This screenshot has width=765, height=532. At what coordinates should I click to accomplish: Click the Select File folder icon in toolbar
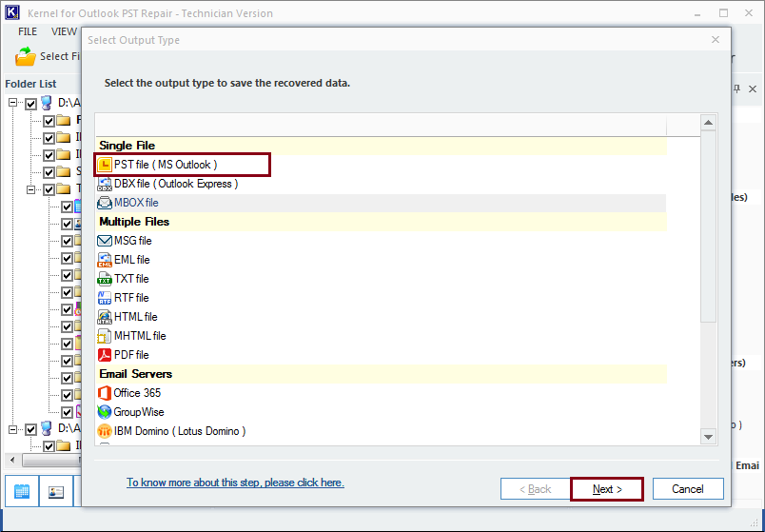tap(26, 56)
